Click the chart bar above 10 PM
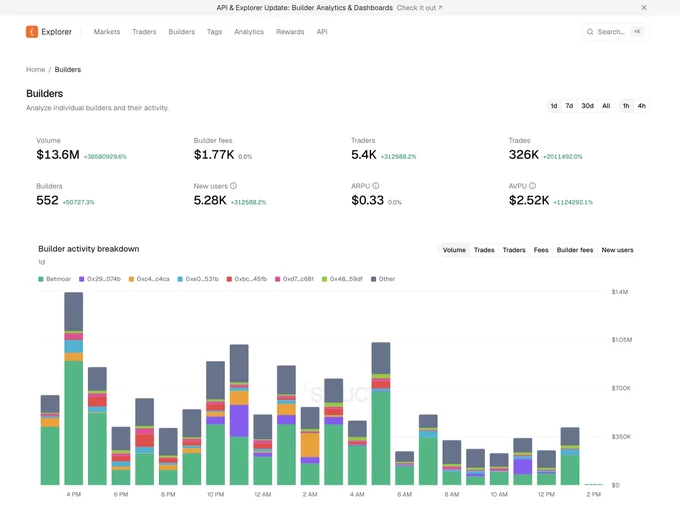680x512 pixels. 216,423
